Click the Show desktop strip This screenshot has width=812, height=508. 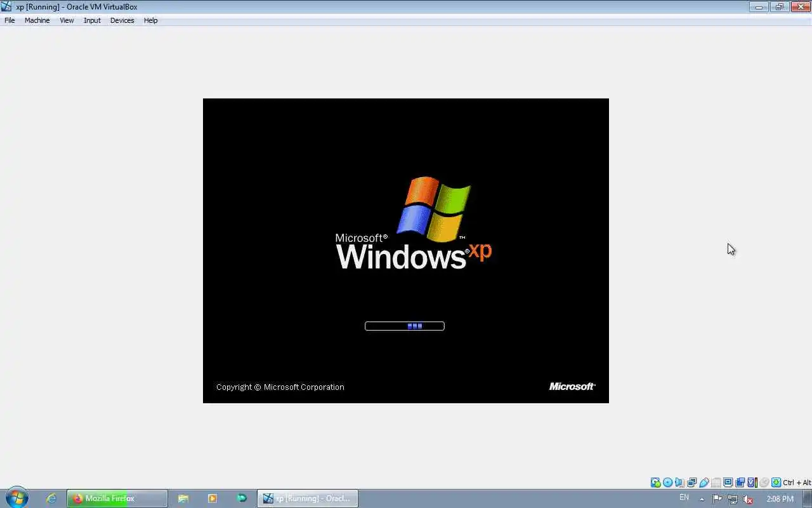(807, 498)
